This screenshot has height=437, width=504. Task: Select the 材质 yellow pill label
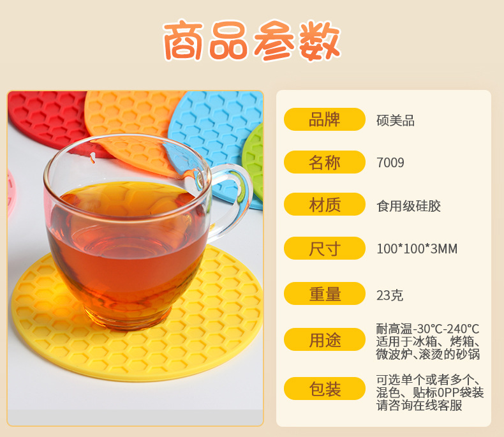325,204
